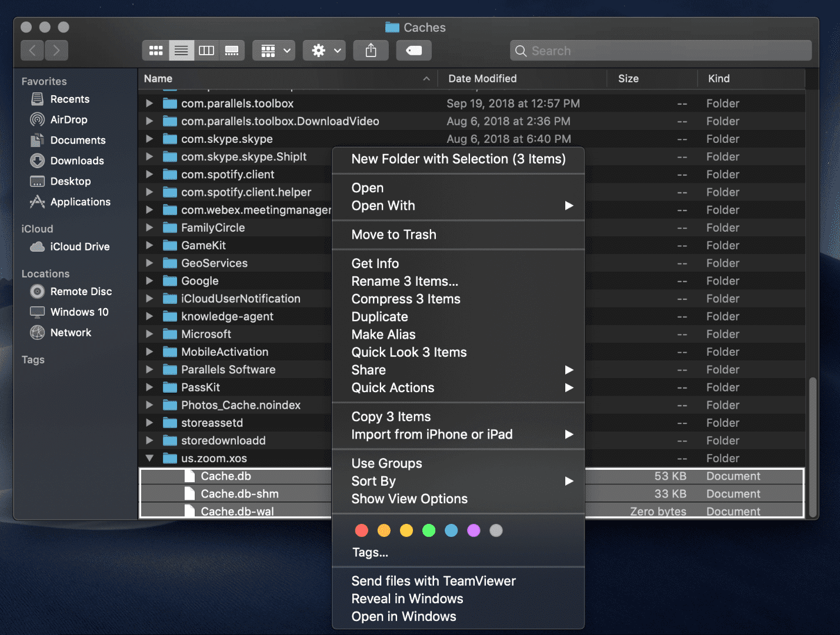Navigate back with the back arrow

32,51
